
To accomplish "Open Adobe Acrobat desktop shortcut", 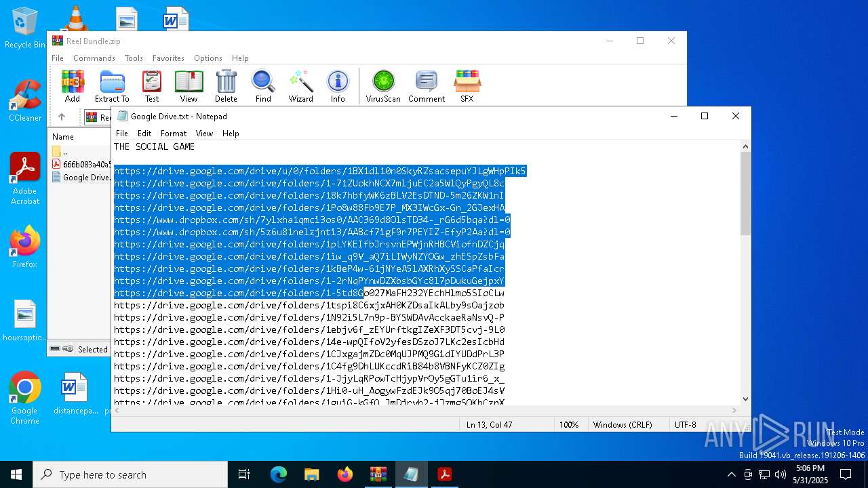I will (24, 179).
